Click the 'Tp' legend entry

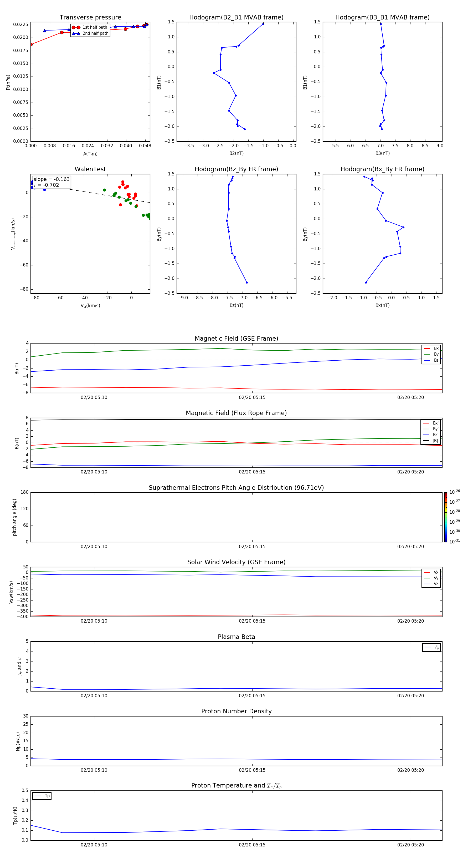pyautogui.click(x=42, y=796)
